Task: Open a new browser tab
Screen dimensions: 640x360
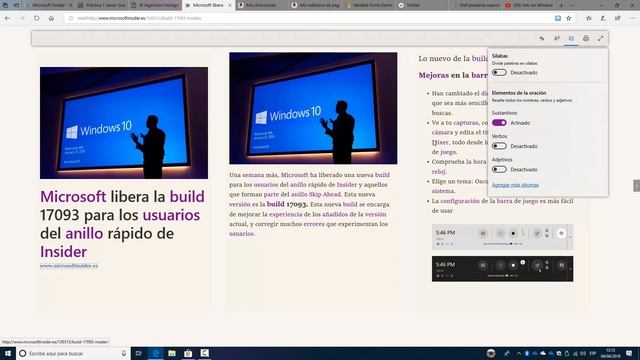Action: click(562, 5)
